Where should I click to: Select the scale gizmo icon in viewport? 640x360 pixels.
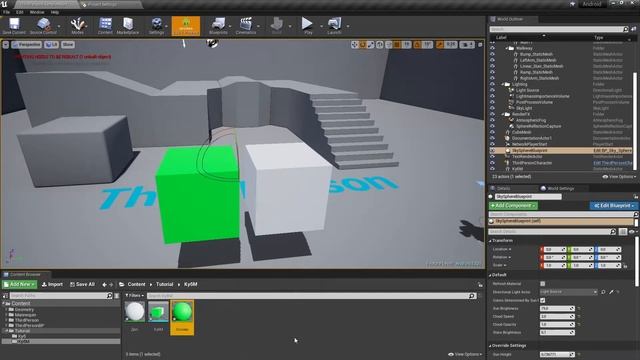coord(371,44)
